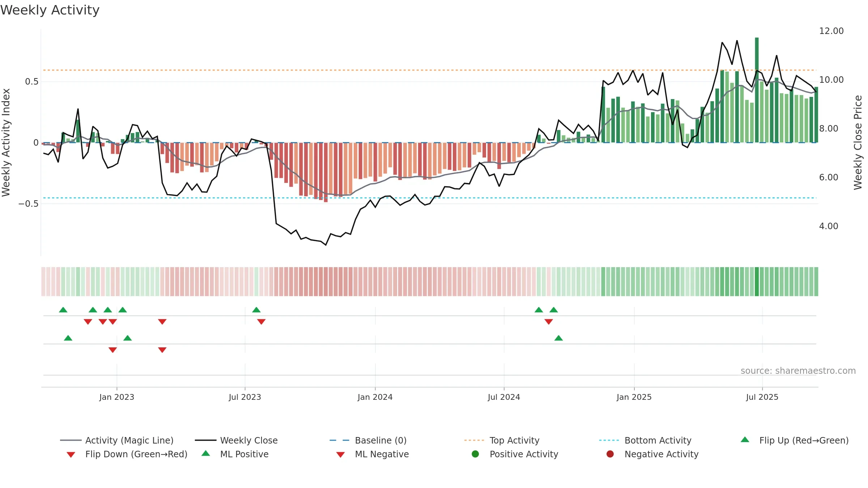Image resolution: width=868 pixels, height=488 pixels.
Task: Click the 8.00 price axis value
Action: 829,129
